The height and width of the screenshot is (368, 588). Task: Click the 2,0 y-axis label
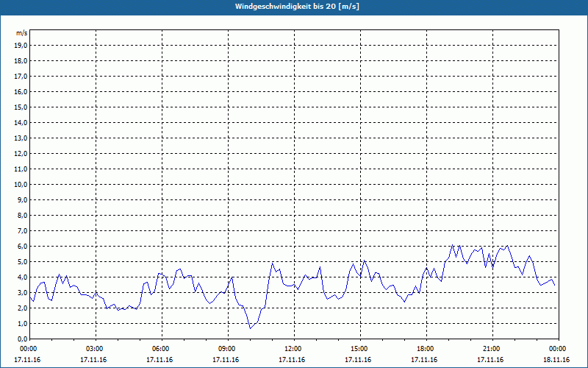click(22, 308)
